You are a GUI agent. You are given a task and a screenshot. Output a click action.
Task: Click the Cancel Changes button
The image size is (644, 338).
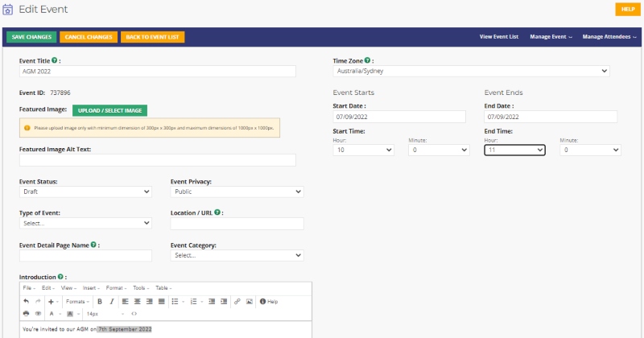click(x=89, y=37)
